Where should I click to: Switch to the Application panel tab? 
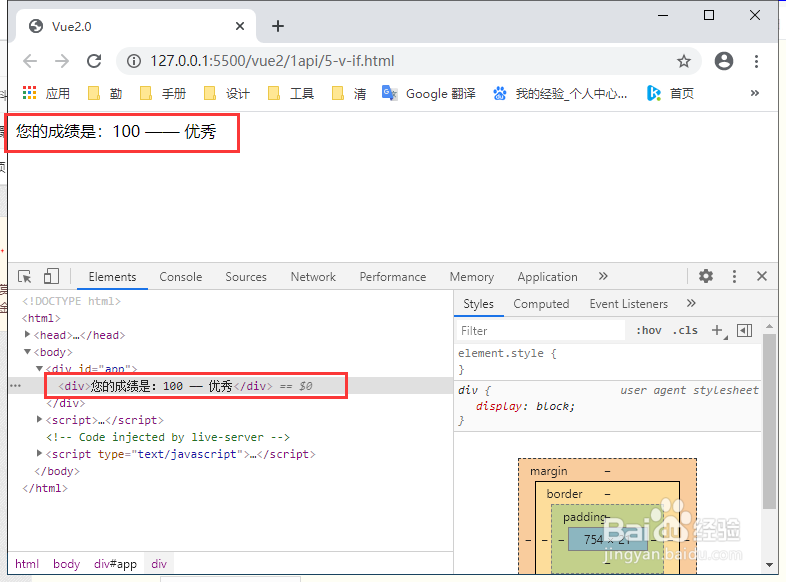pos(547,277)
